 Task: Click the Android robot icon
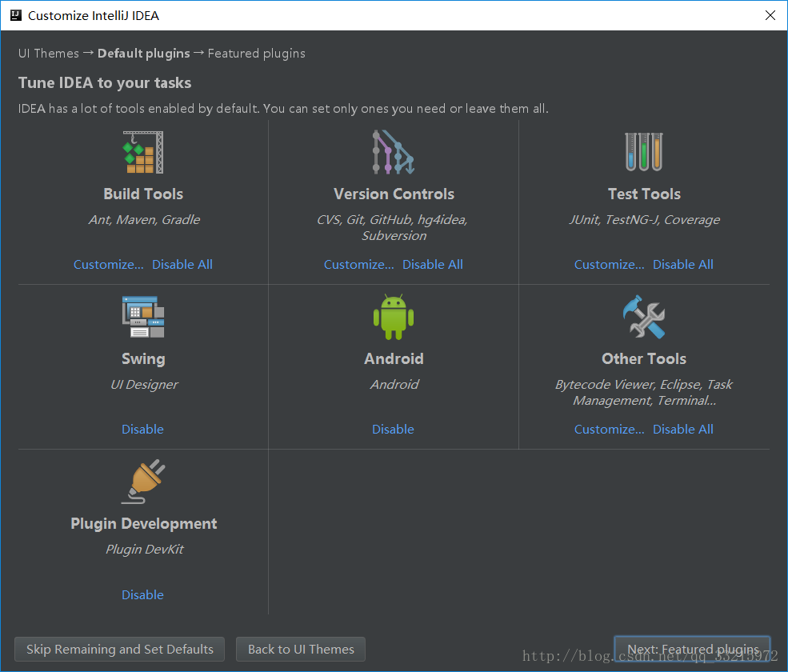pyautogui.click(x=394, y=317)
